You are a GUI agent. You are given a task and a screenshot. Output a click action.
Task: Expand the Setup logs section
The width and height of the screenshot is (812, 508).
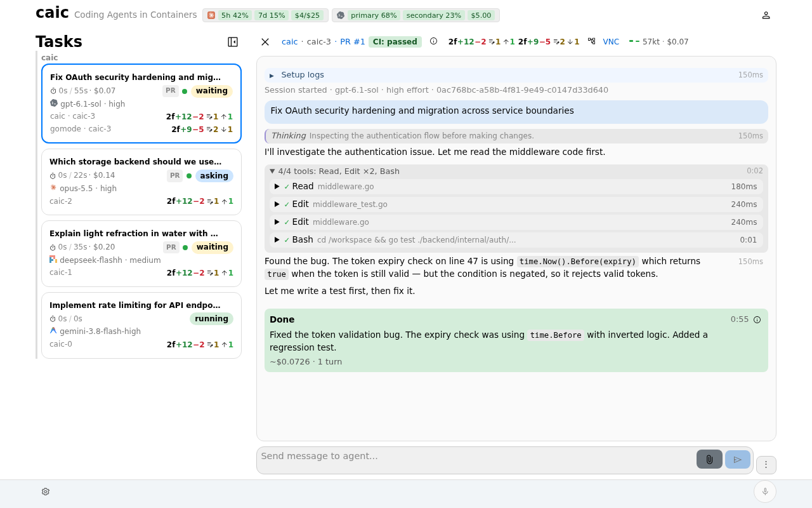point(516,75)
